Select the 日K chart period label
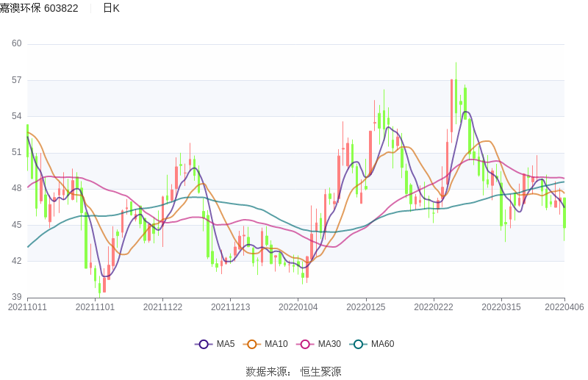 click(111, 8)
